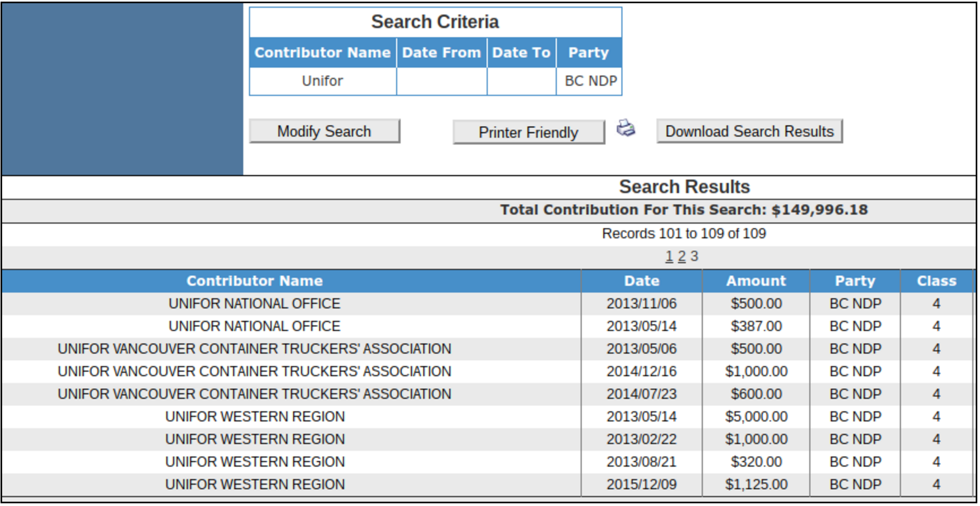
Task: Click the Search Results heading
Action: 684,187
